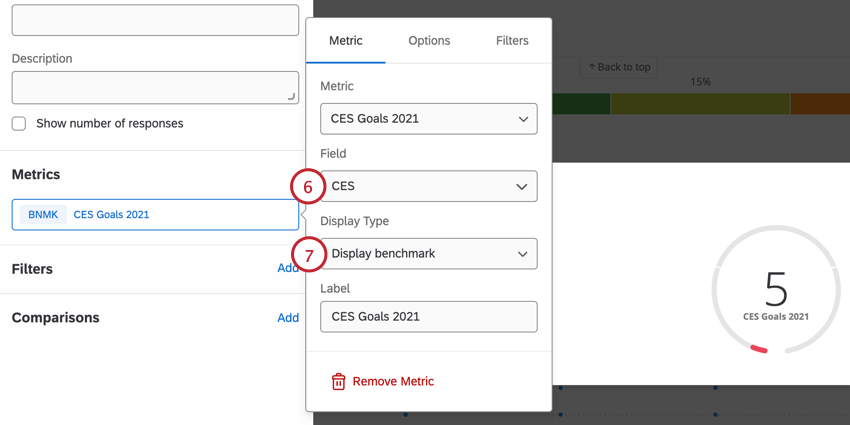Click the BNMK badge on the metric
The width and height of the screenshot is (850, 425).
(43, 214)
